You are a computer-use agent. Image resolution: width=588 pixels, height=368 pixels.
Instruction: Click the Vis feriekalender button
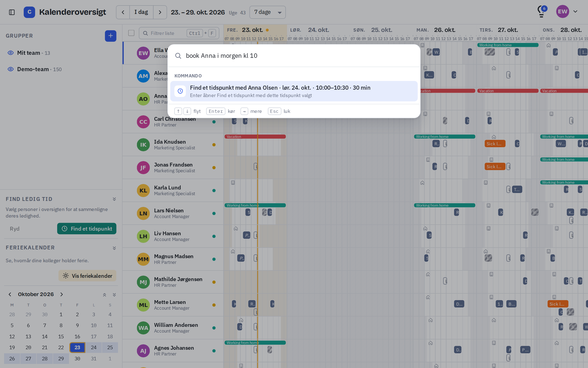pyautogui.click(x=87, y=276)
